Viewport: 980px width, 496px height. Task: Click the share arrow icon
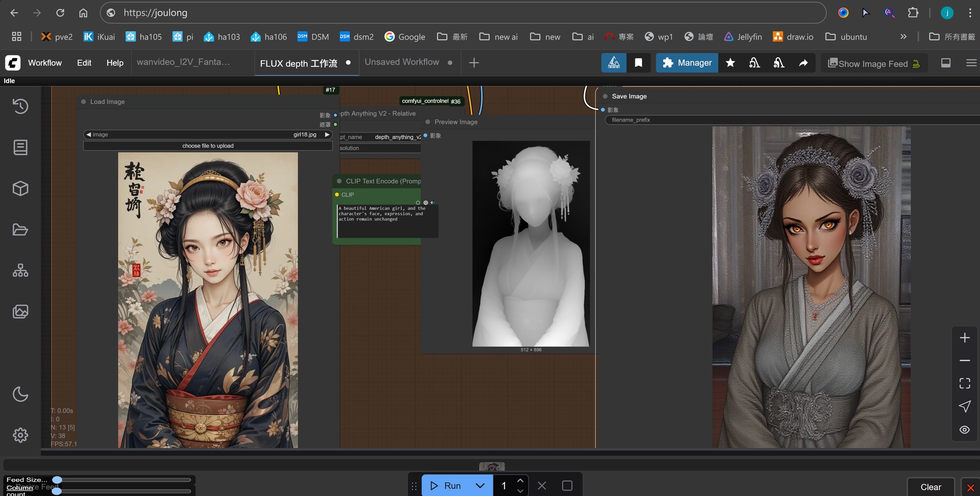point(803,63)
